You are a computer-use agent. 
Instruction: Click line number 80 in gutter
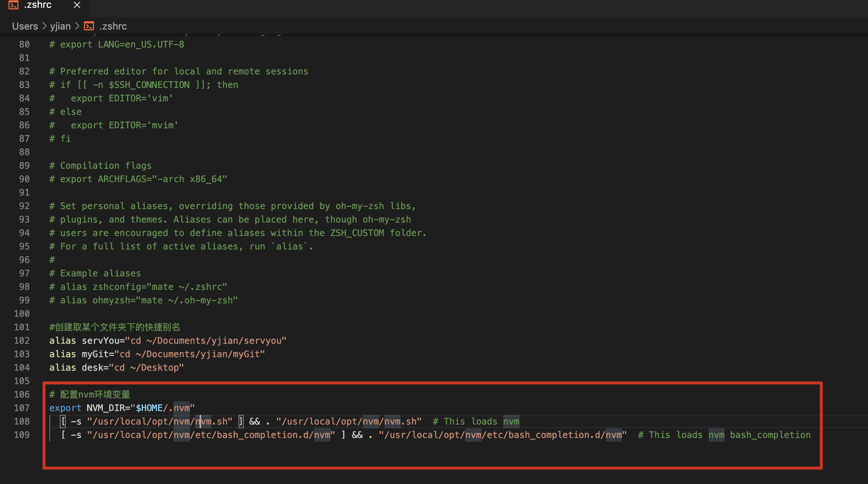click(x=24, y=45)
